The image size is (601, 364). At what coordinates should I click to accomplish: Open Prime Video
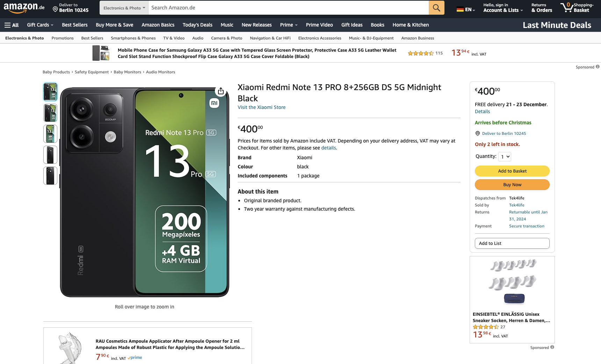click(x=319, y=25)
